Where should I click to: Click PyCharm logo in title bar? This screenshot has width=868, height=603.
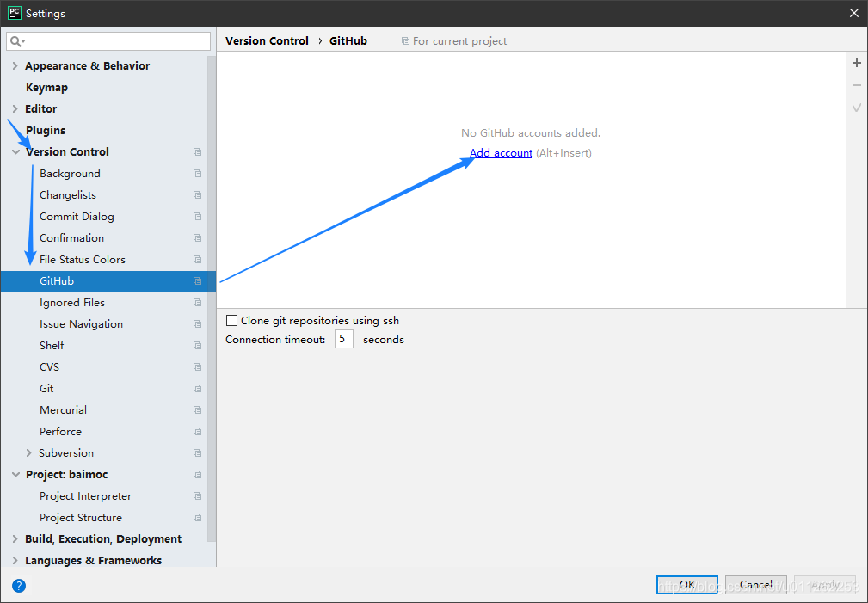15,13
